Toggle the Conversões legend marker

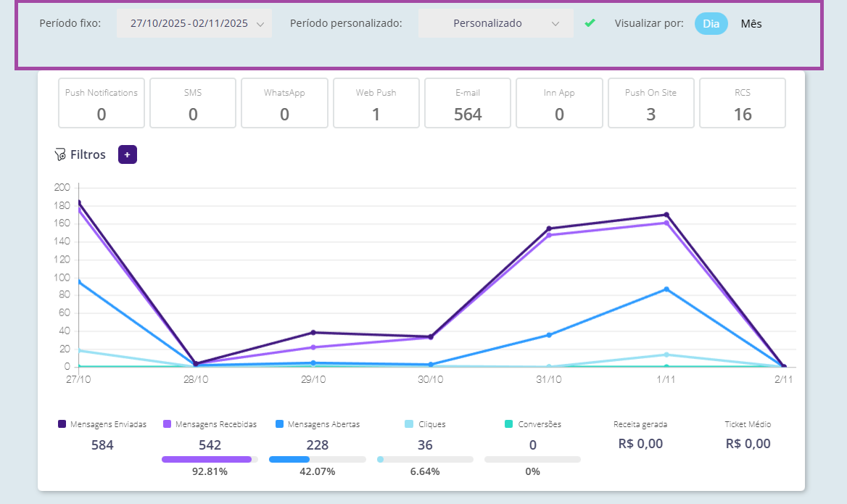pos(509,424)
